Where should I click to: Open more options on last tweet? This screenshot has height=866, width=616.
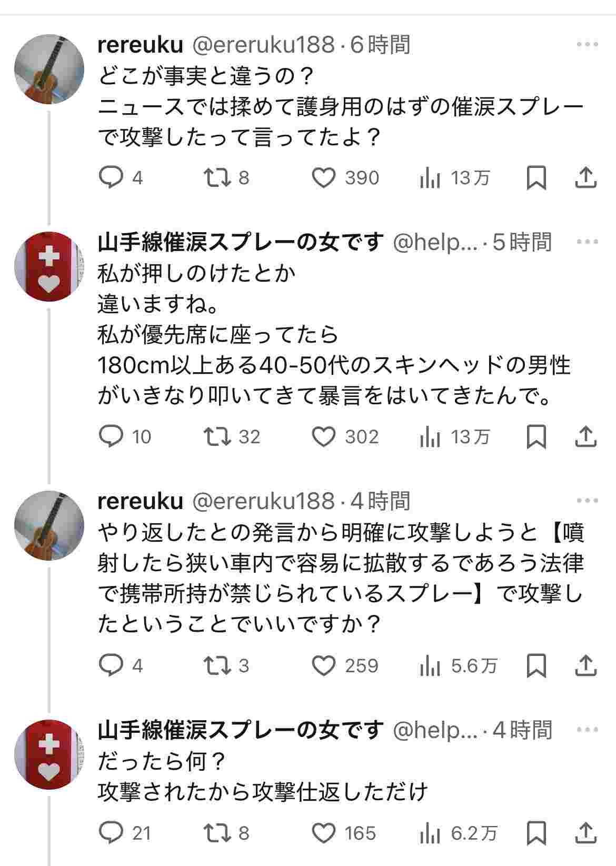587,730
